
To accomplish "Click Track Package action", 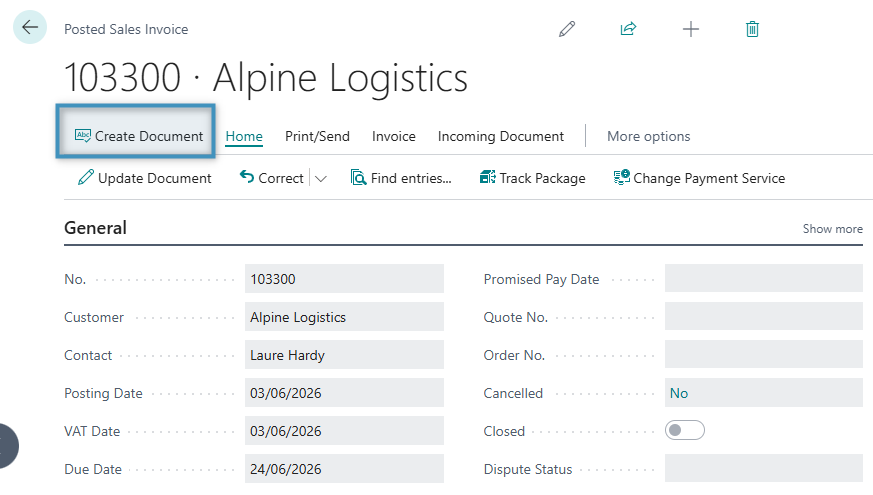I will point(533,178).
